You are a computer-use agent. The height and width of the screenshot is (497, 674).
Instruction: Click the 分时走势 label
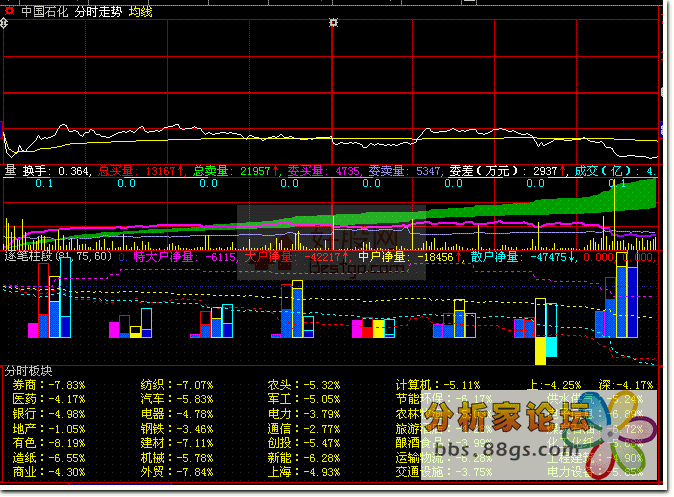click(98, 12)
